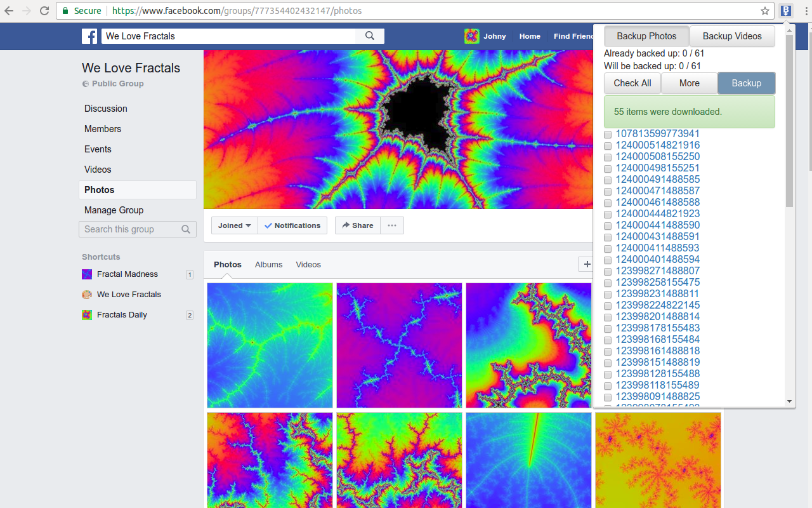This screenshot has width=812, height=508.
Task: Click the page reload icon
Action: 44,10
